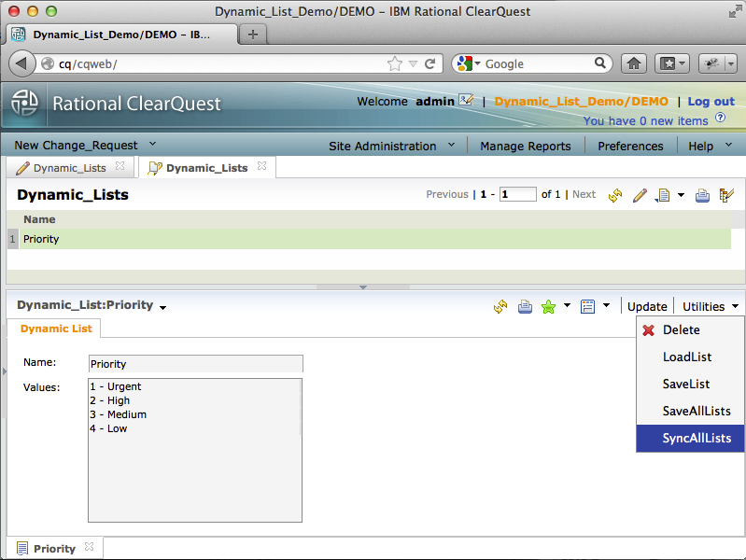Print the Dynamic_Lists result set
The image size is (746, 560).
[702, 196]
